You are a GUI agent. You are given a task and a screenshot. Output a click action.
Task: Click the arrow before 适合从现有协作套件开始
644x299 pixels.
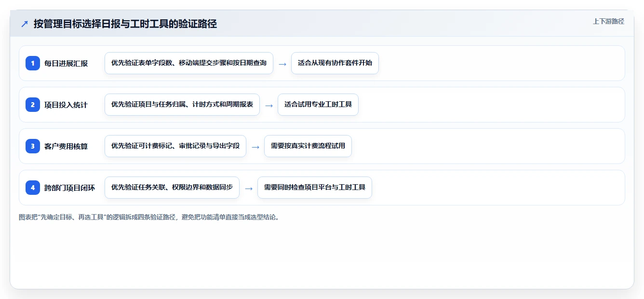(x=282, y=64)
